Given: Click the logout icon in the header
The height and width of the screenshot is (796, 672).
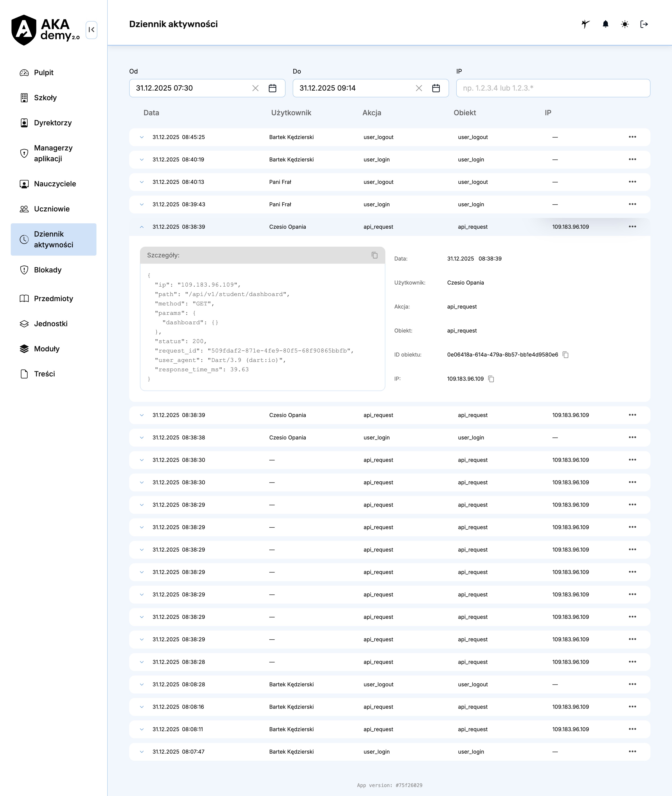Looking at the screenshot, I should pos(644,24).
